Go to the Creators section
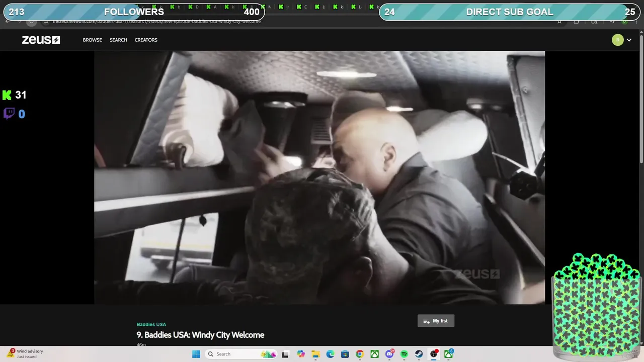 point(146,40)
